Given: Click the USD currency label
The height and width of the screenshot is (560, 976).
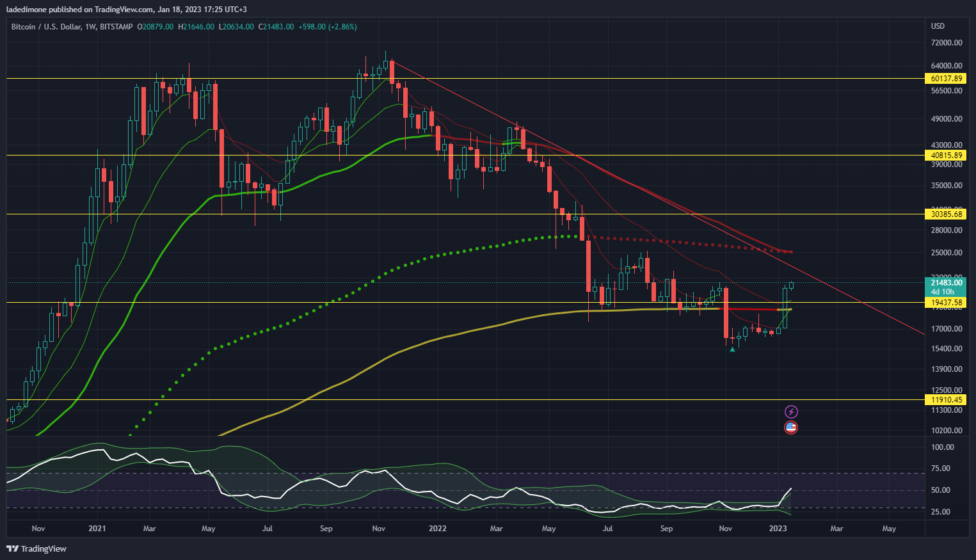Looking at the screenshot, I should tap(938, 26).
